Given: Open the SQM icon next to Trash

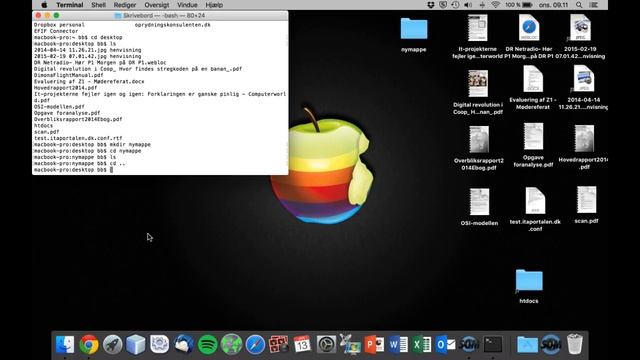Looking at the screenshot, I should [551, 344].
